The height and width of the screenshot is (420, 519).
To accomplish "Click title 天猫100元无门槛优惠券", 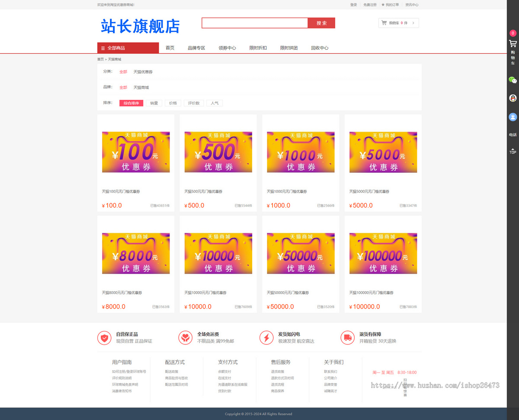I will click(121, 191).
